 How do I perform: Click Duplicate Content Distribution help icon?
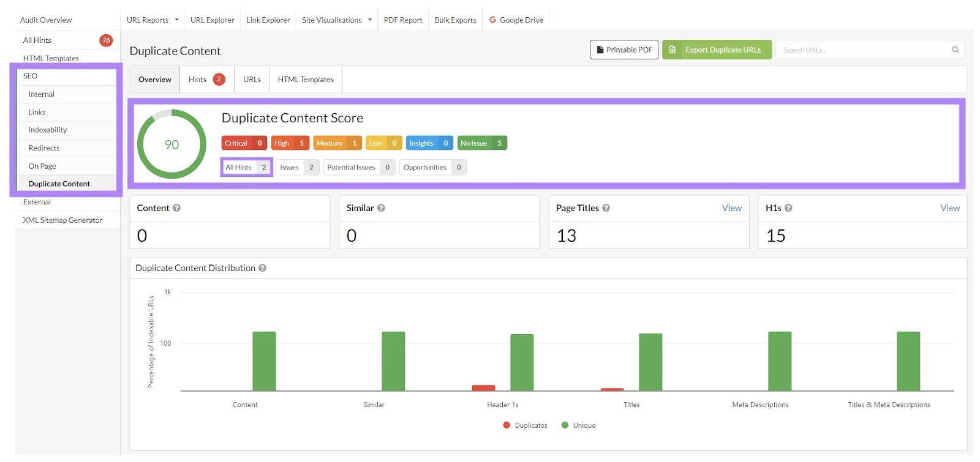point(262,268)
